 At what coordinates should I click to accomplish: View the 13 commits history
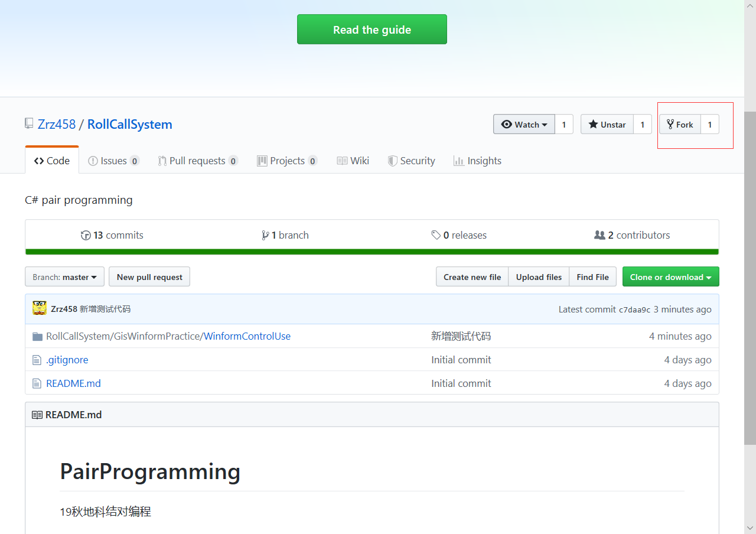point(112,235)
